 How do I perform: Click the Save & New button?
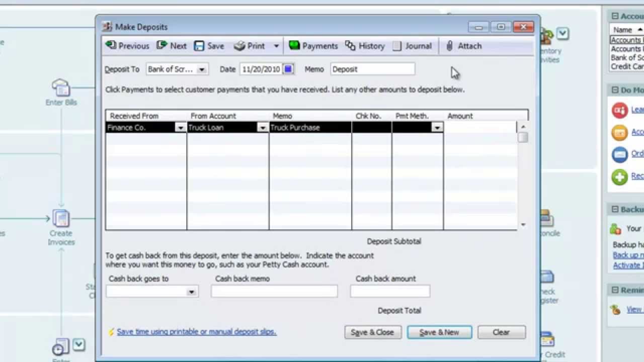[439, 332]
